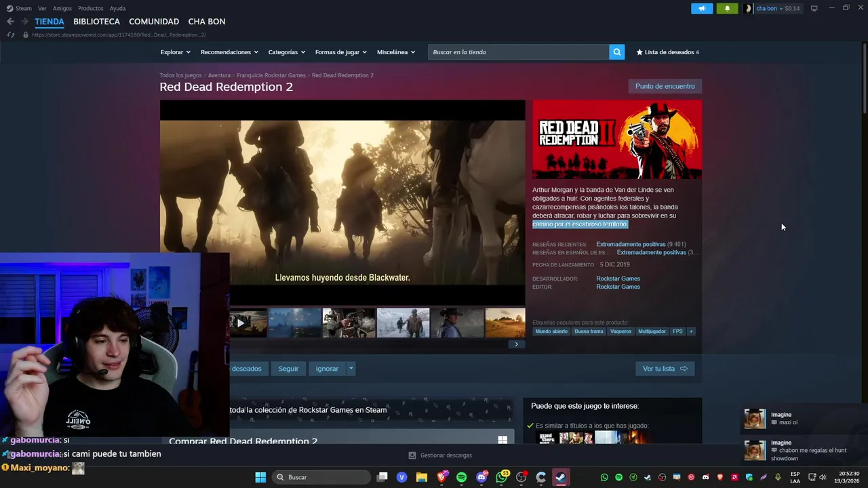868x488 pixels.
Task: Open the cha bon account dropdown
Action: (772, 8)
